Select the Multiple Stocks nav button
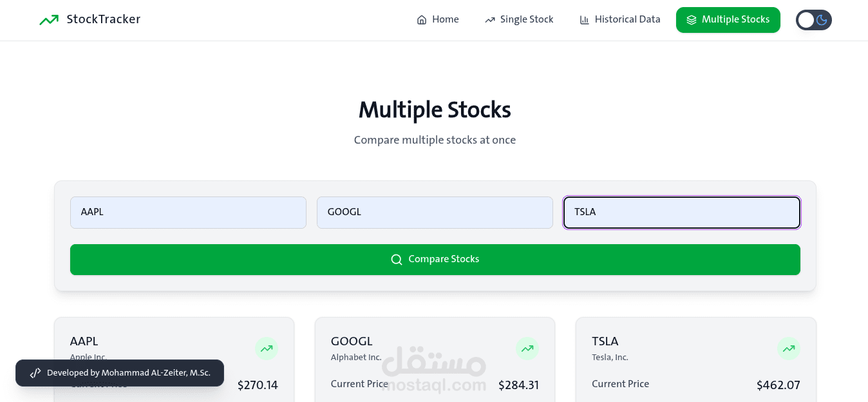The image size is (868, 402). [728, 20]
